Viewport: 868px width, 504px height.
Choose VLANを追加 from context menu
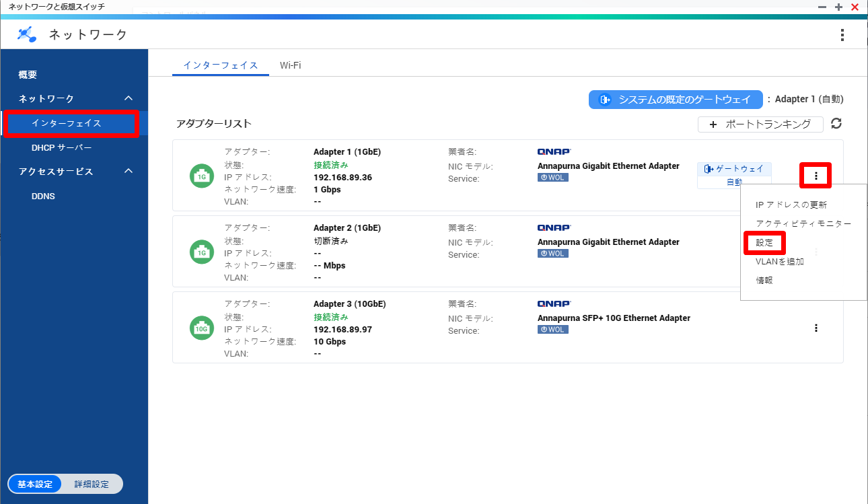pyautogui.click(x=780, y=261)
